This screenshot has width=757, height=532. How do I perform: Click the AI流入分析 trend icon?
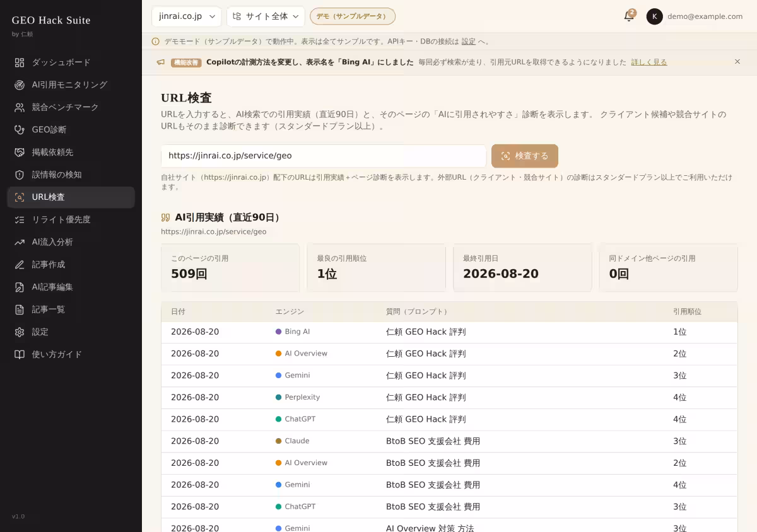point(20,242)
